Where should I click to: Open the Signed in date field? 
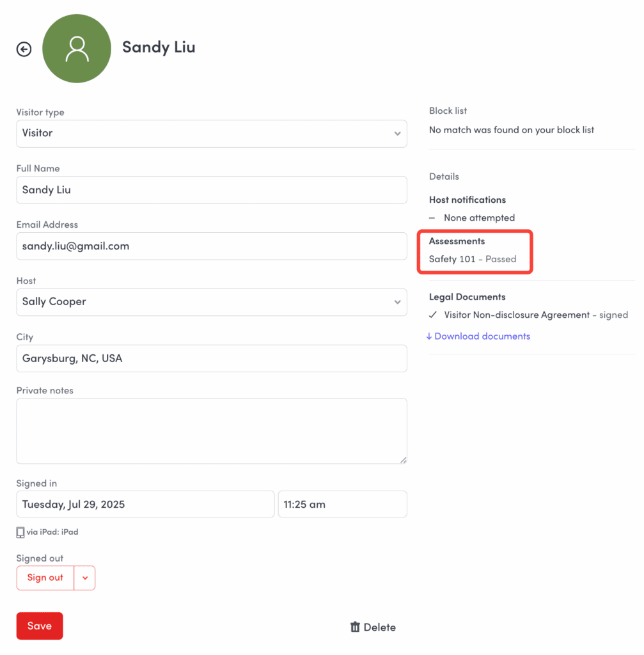(145, 504)
